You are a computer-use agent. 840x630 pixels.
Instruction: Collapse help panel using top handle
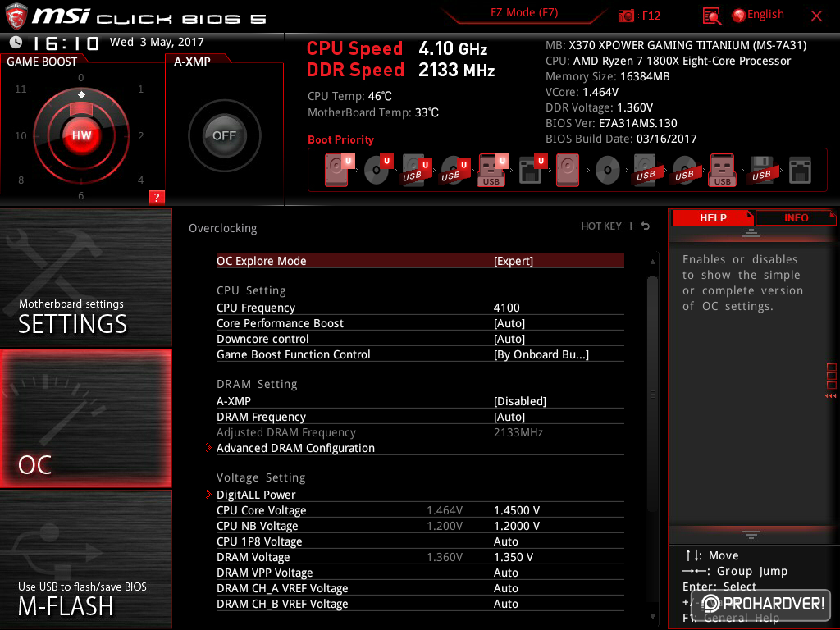[751, 232]
